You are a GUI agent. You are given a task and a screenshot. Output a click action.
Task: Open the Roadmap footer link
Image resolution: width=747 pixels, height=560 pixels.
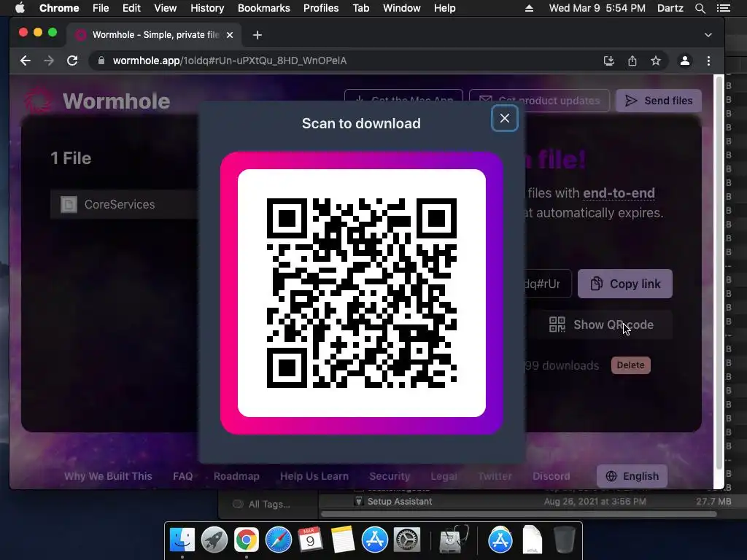click(x=236, y=476)
